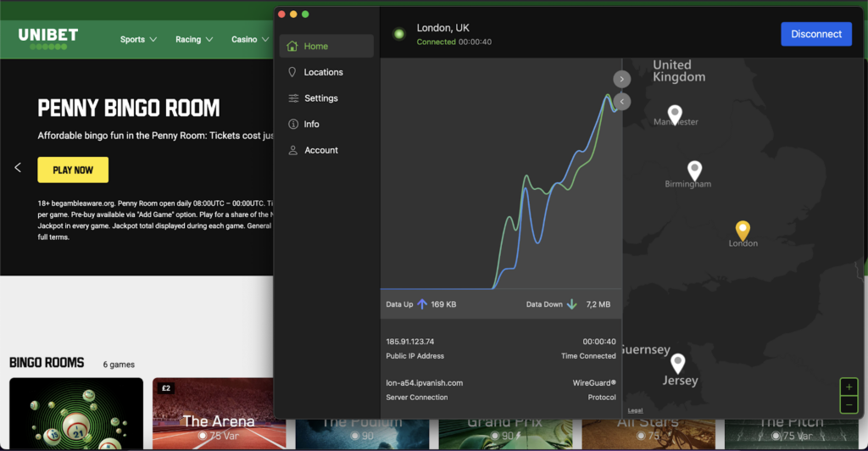868x451 pixels.
Task: Click the Locations pin icon in sidebar
Action: click(x=292, y=72)
